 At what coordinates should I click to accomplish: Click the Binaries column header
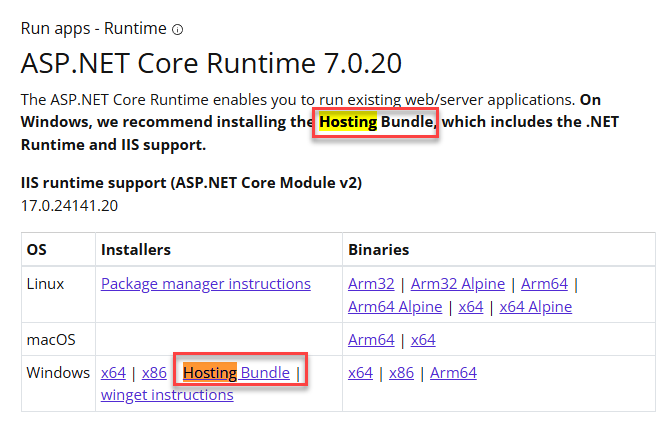pyautogui.click(x=378, y=250)
